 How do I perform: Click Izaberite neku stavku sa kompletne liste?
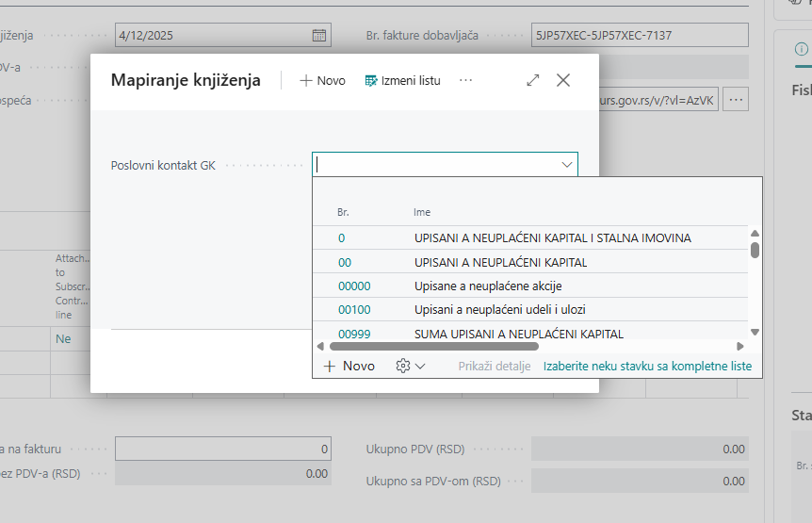[647, 367]
